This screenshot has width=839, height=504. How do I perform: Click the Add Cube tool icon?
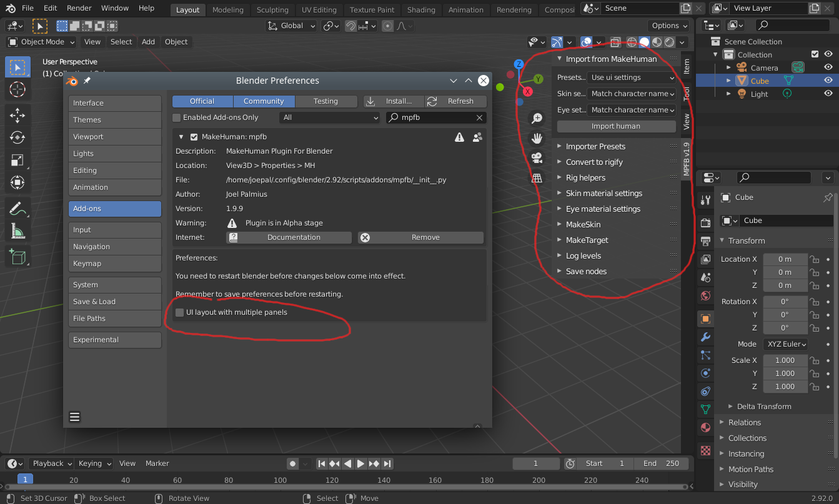[17, 256]
